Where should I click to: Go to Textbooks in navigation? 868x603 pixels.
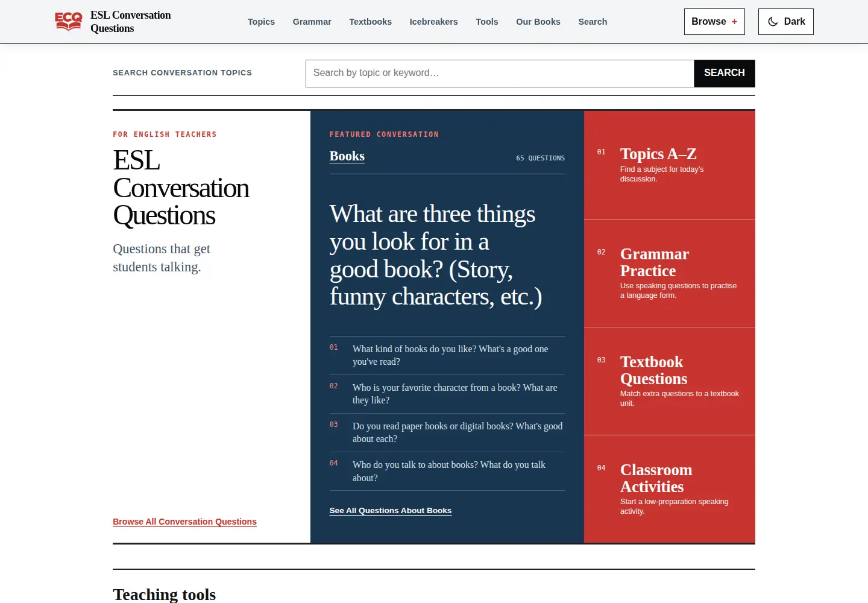(371, 22)
